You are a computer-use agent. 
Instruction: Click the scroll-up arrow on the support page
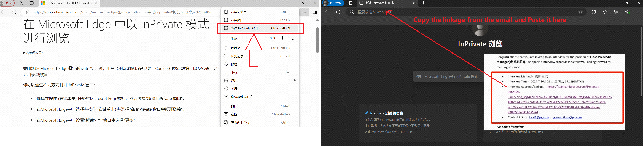click(317, 20)
